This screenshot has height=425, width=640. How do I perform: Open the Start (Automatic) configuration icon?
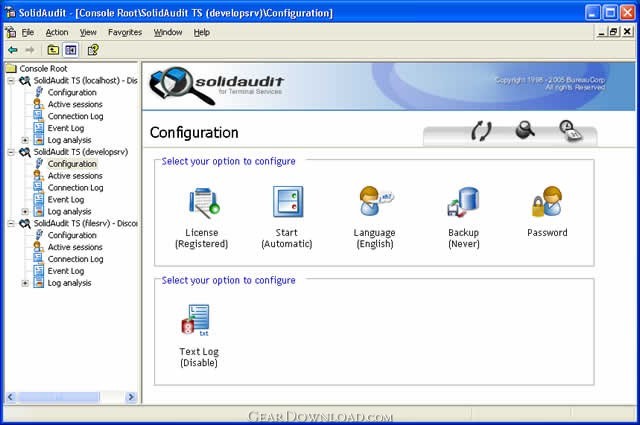point(288,202)
